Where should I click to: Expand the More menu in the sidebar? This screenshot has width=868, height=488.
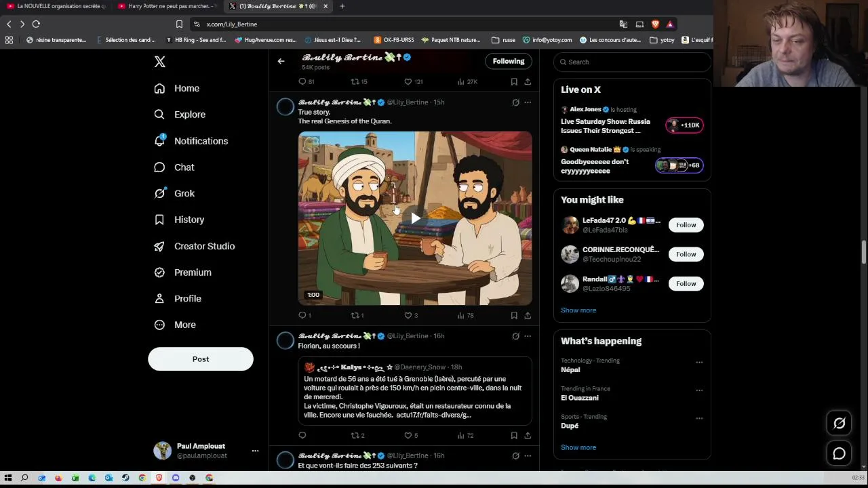(175, 325)
